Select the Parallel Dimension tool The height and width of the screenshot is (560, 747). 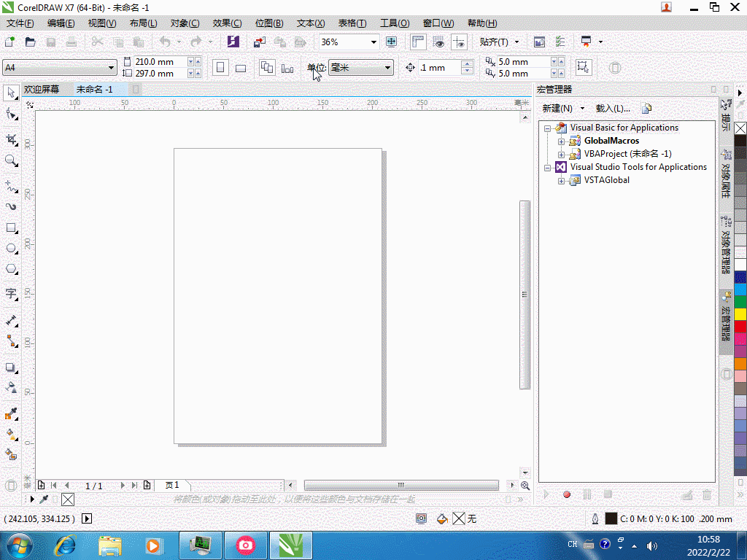[x=11, y=320]
